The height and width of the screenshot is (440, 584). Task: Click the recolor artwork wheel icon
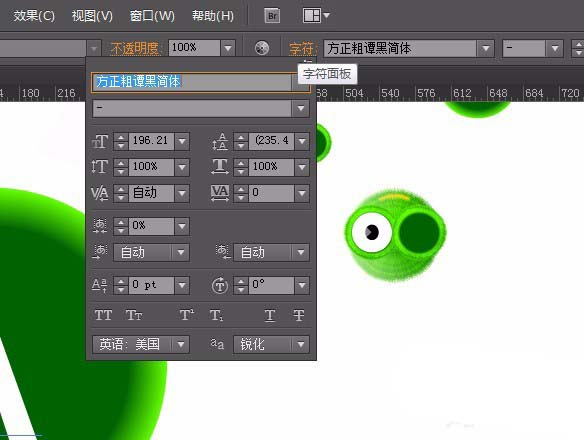262,48
